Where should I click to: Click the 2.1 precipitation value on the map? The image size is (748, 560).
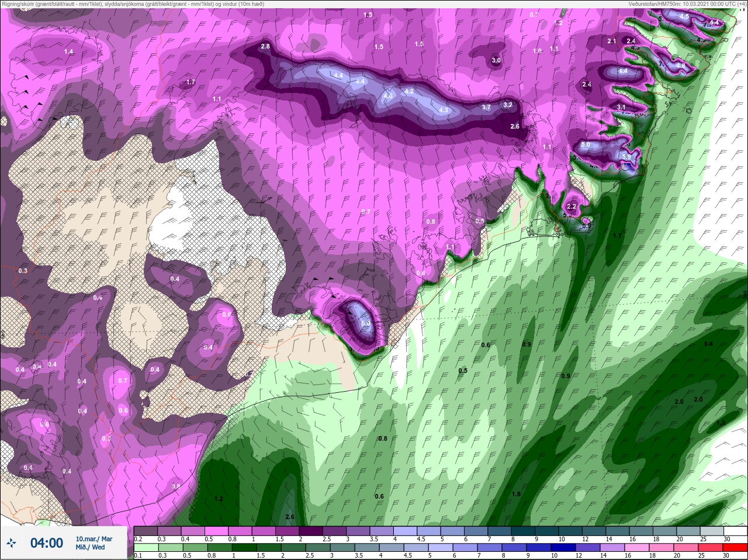tap(612, 41)
